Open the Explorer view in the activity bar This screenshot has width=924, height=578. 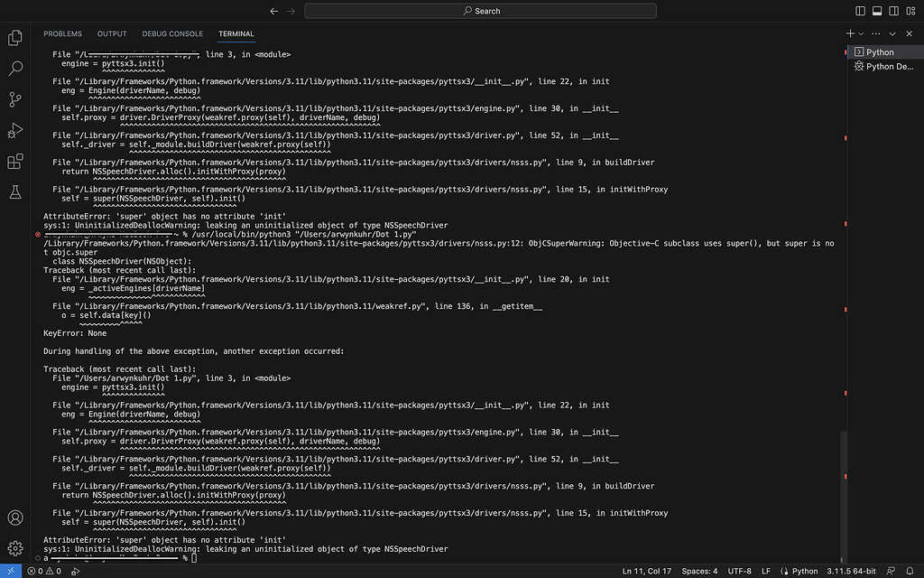14,38
